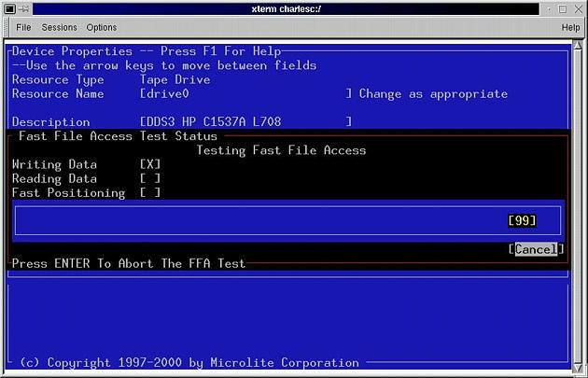Toggle the Reading Data checkbox
The image size is (588, 378).
coord(150,178)
